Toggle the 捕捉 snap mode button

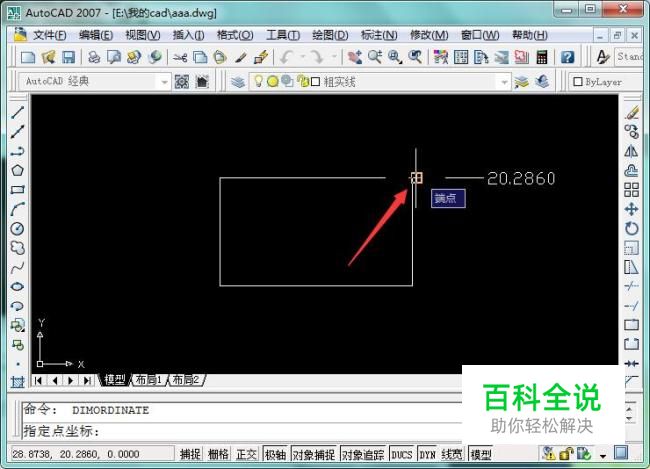click(x=190, y=454)
